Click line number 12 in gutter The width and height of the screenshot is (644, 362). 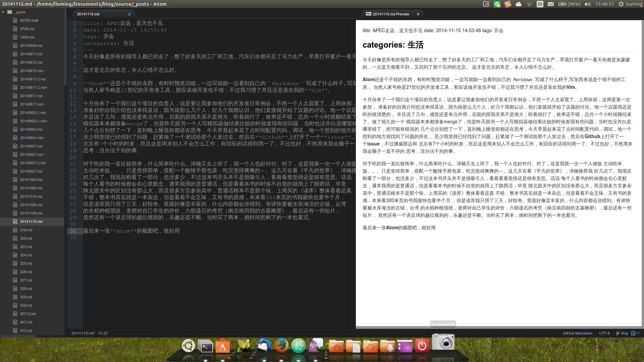click(x=73, y=104)
